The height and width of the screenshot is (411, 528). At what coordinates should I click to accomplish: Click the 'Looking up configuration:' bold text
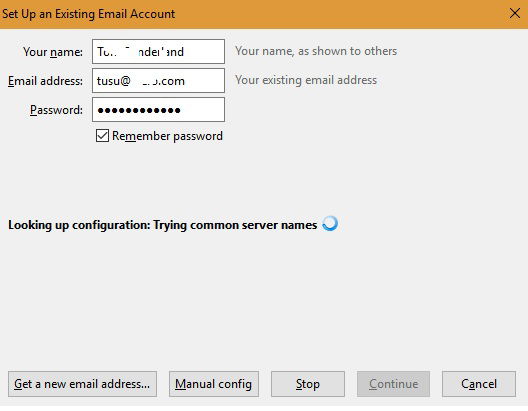[79, 225]
